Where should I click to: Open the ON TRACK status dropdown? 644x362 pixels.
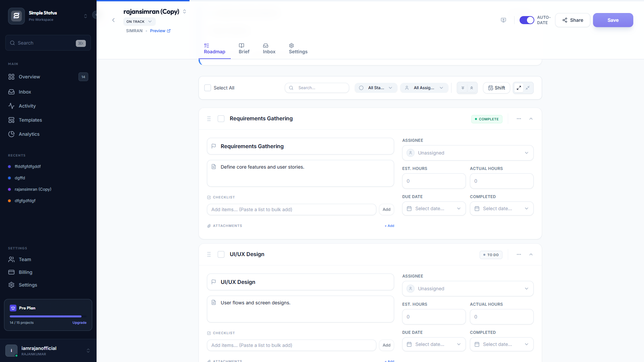139,21
